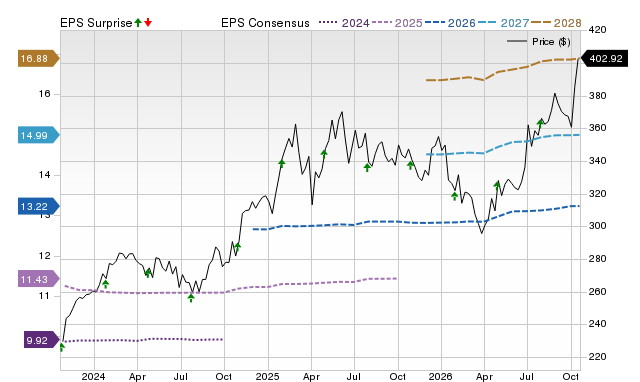Screen dimensions: 640x382
Task: Click the '420' price axis label
Action: pos(597,30)
